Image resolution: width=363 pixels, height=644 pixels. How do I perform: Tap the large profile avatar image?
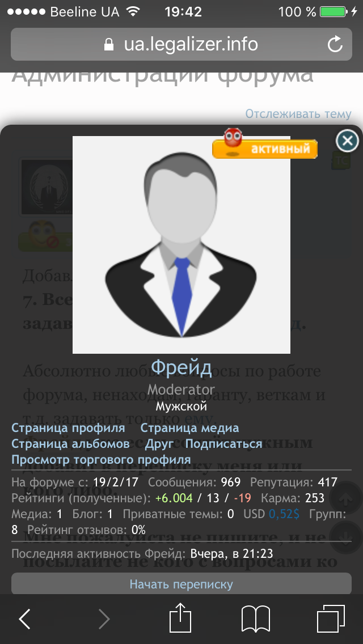tap(181, 245)
